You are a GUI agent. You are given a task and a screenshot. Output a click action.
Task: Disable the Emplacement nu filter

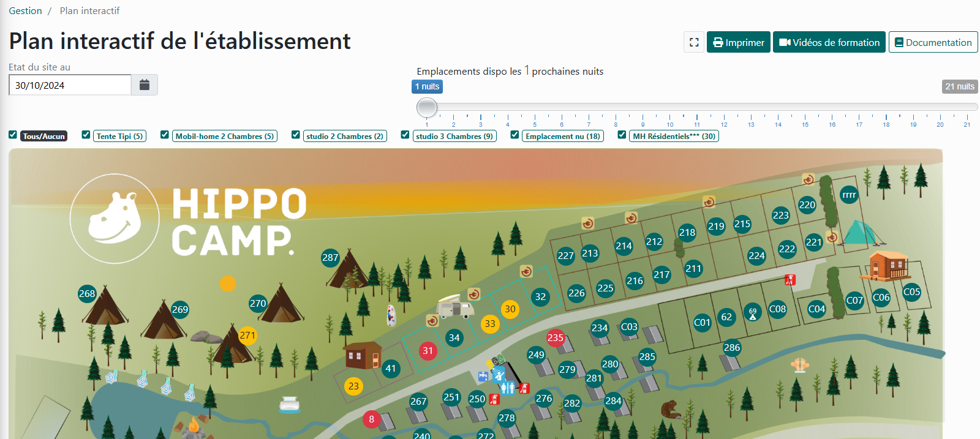tap(515, 135)
